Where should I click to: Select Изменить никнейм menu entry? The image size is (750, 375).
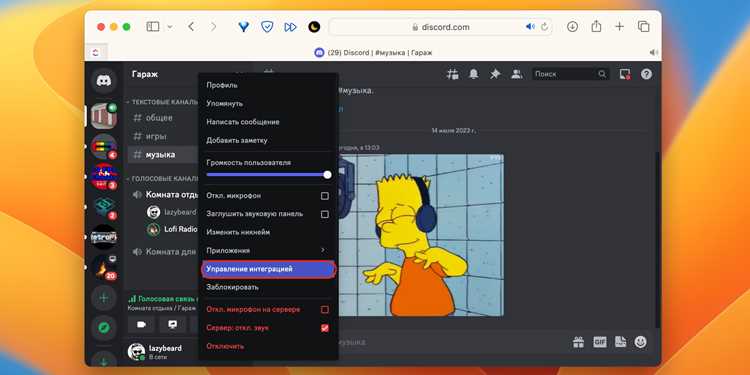point(268,232)
